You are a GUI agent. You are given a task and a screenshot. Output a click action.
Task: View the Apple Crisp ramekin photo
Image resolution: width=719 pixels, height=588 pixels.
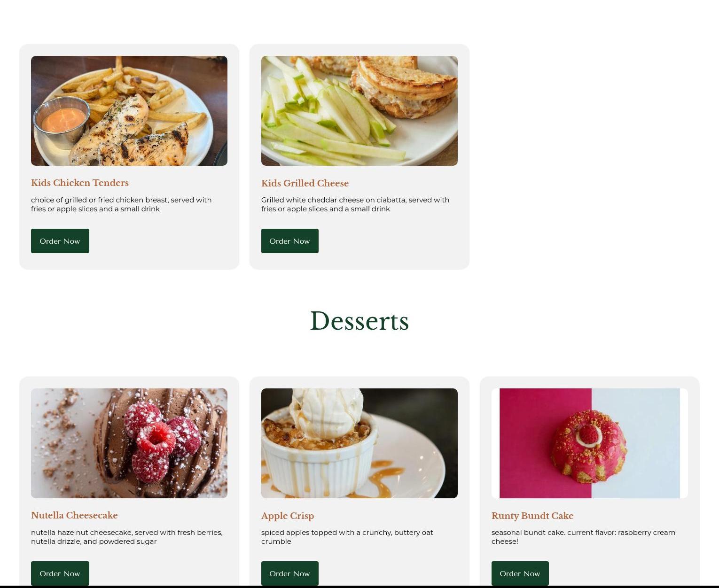(359, 443)
